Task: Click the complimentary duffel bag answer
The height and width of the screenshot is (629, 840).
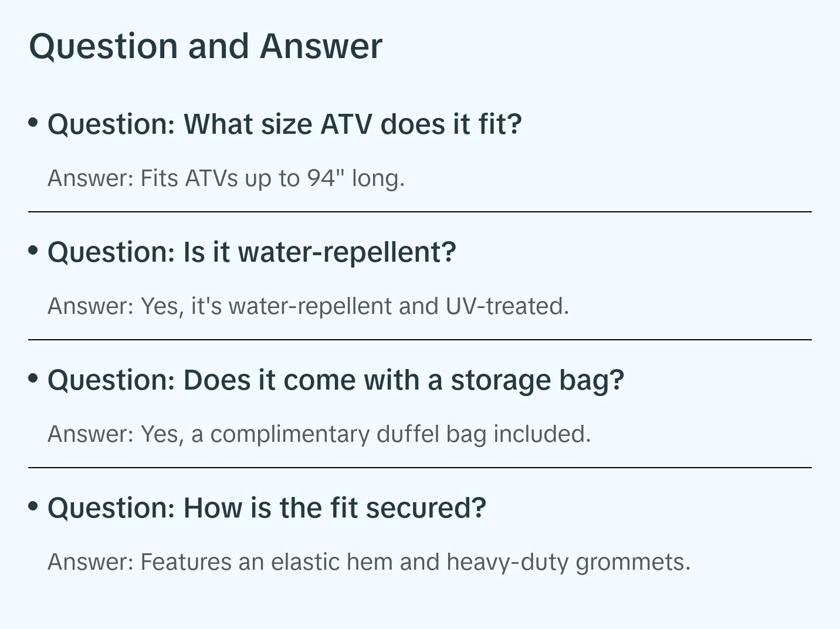Action: coord(319,434)
